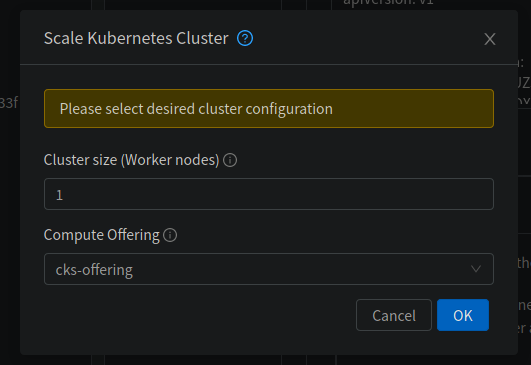The width and height of the screenshot is (531, 365).
Task: Open the Compute Offering dropdown
Action: click(x=269, y=269)
